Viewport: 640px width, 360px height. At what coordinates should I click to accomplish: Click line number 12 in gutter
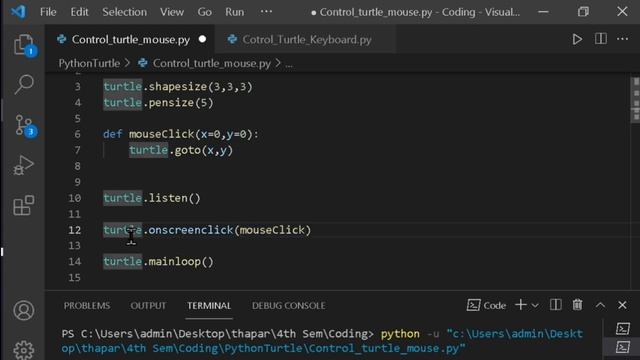(75, 230)
